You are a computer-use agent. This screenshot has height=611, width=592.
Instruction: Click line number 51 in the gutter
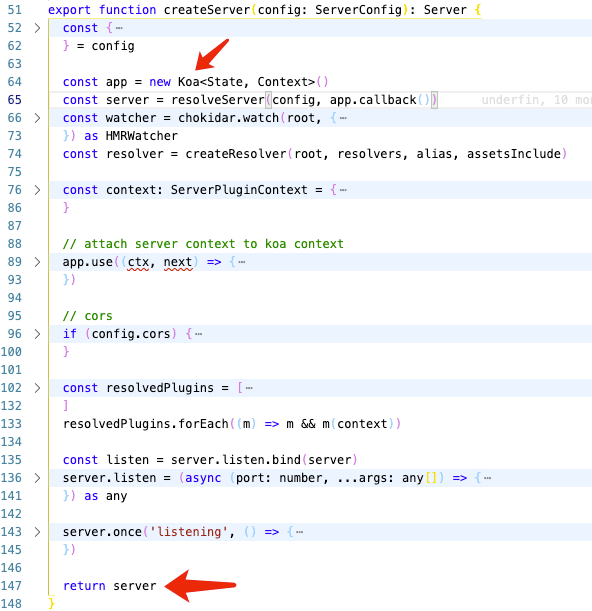14,10
